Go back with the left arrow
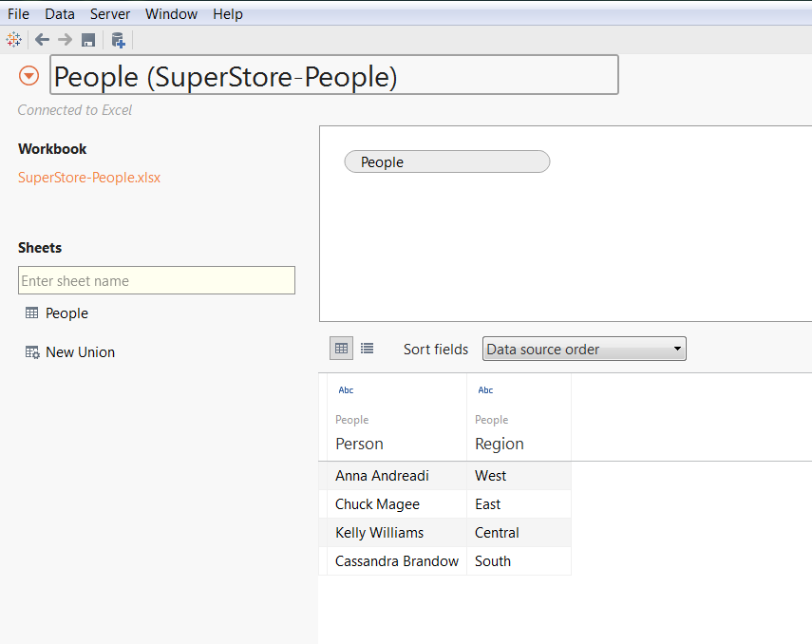Image resolution: width=812 pixels, height=644 pixels. 42,39
